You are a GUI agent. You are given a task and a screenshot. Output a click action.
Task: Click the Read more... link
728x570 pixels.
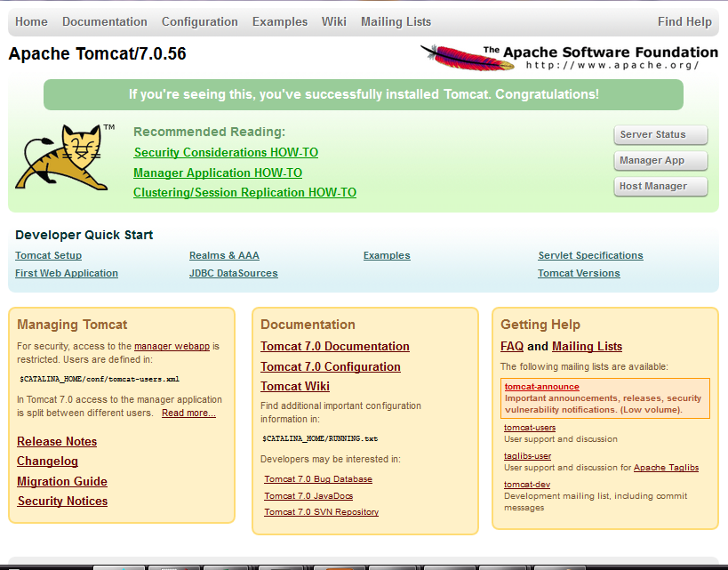tap(188, 413)
